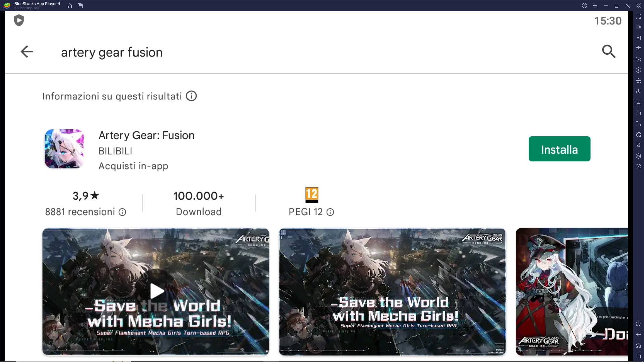Toggle fullscreen in BlueStacks sidebar
The height and width of the screenshot is (362, 644).
[638, 16]
